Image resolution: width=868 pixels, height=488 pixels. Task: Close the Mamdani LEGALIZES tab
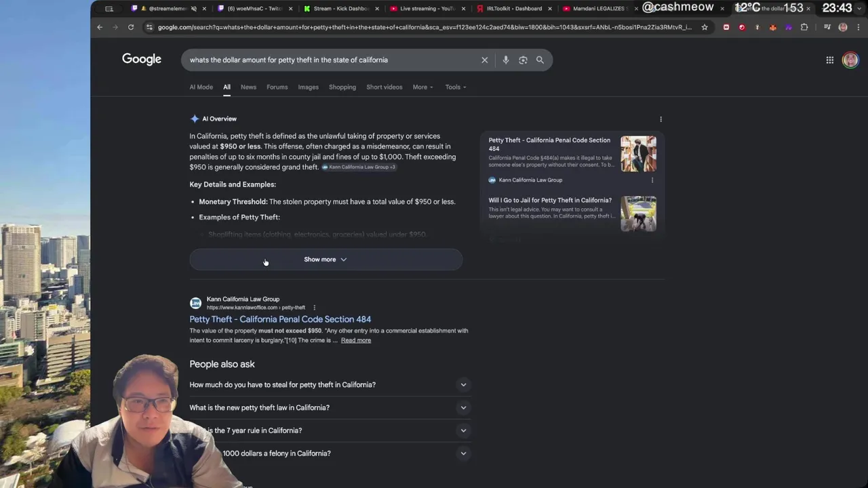pyautogui.click(x=636, y=9)
